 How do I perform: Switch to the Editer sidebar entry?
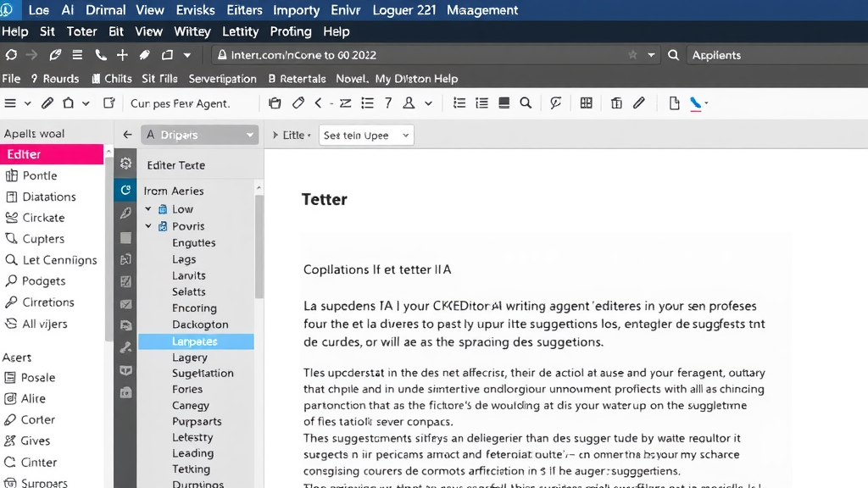34,153
